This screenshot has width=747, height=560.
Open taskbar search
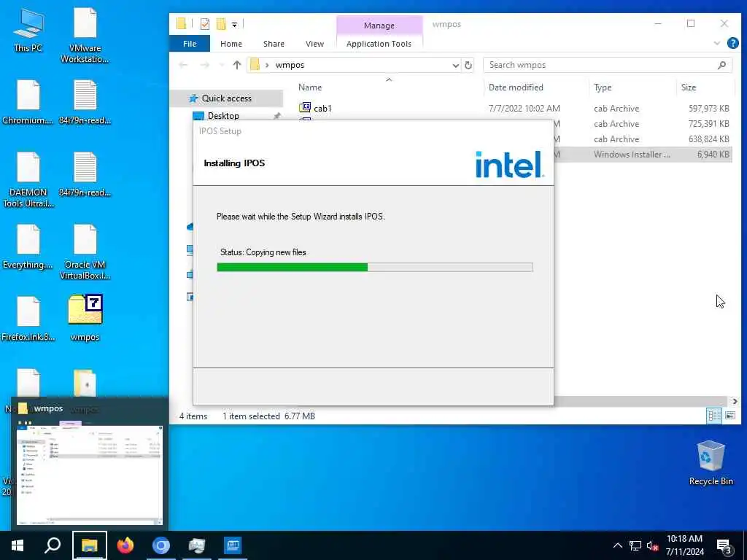53,545
